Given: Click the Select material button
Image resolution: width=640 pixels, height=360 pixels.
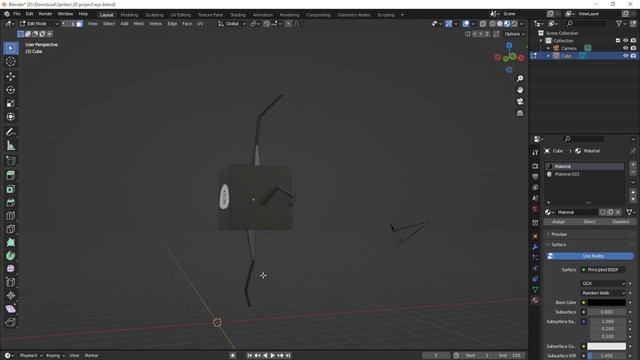Looking at the screenshot, I should tap(589, 222).
